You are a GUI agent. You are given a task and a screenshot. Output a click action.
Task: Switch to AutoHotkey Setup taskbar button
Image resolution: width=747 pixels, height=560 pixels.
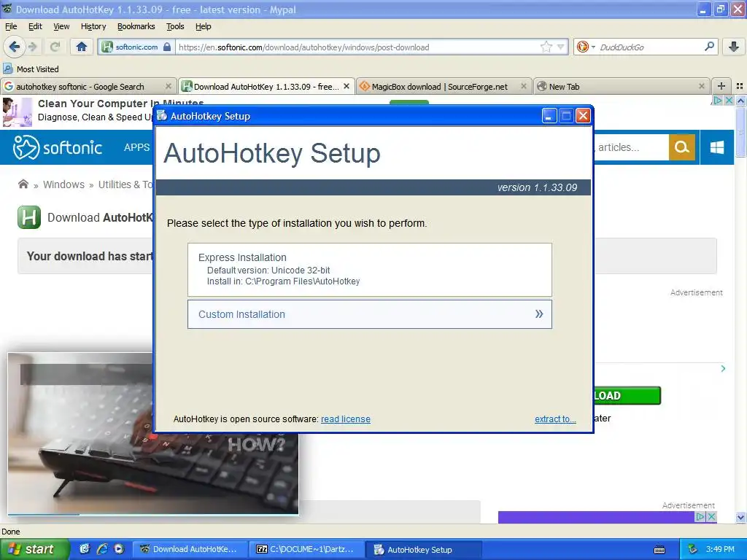[424, 549]
